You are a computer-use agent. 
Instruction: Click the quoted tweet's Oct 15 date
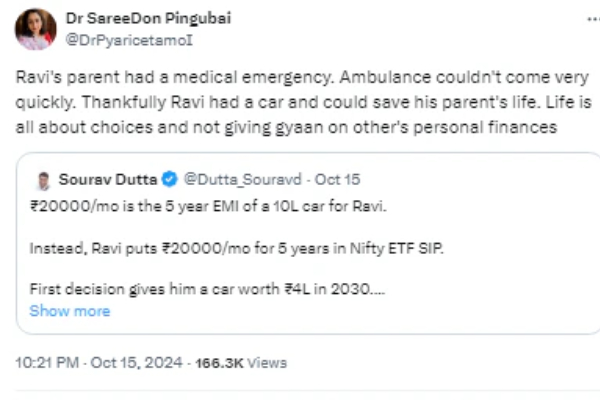click(337, 180)
